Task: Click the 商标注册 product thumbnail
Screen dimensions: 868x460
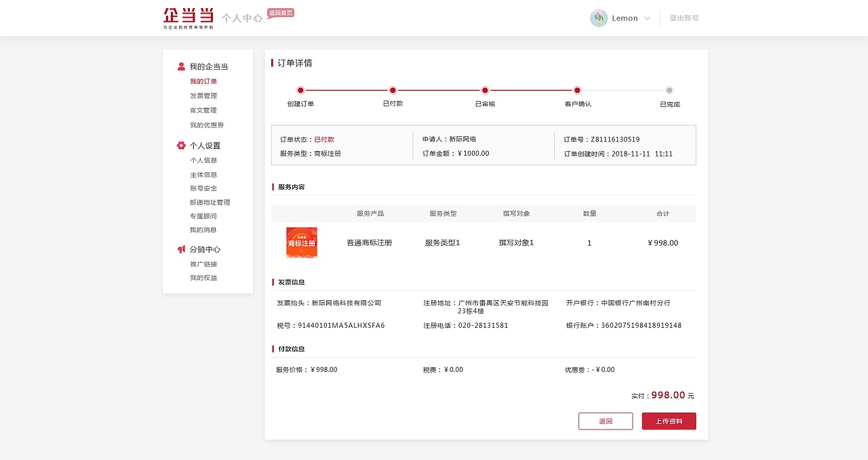Action: coord(302,243)
